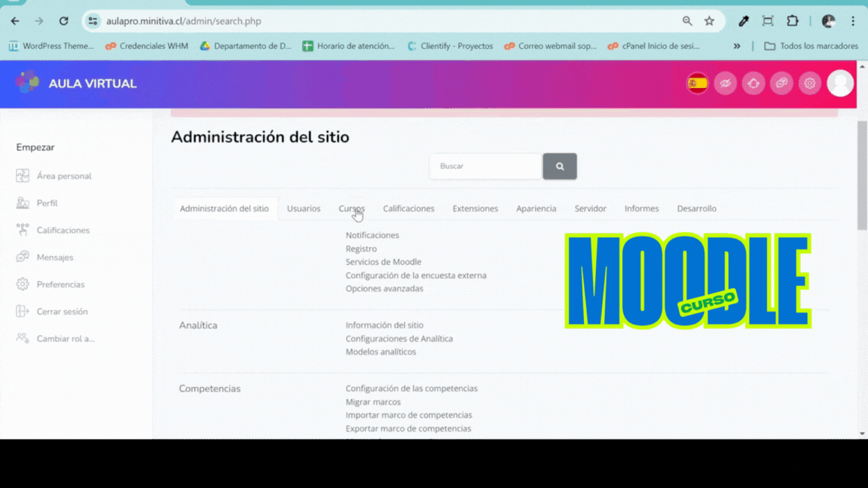Open the Migrar marcos link
This screenshot has width=868, height=488.
pos(373,402)
